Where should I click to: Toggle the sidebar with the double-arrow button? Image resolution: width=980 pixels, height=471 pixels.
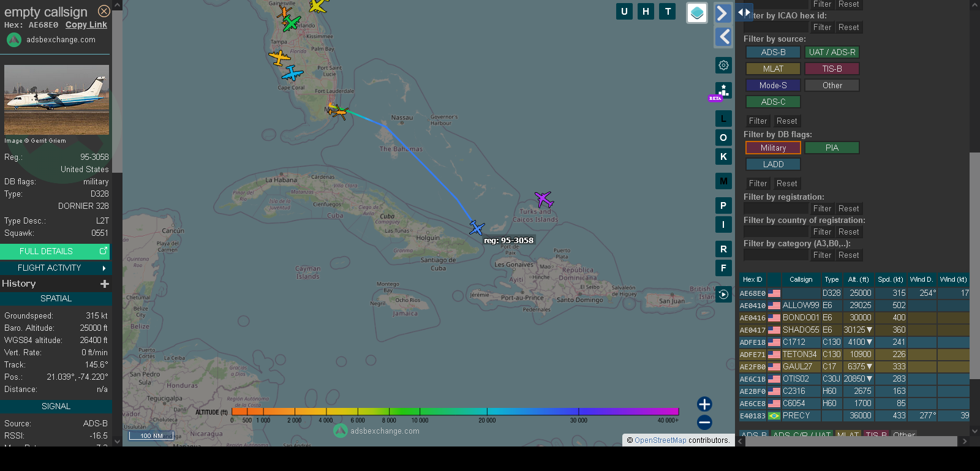[x=744, y=12]
